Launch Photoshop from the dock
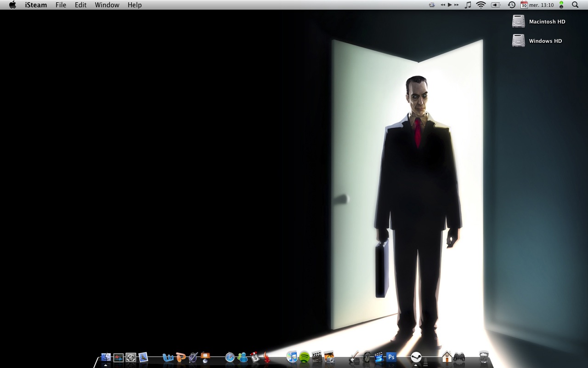Screen dimensions: 588x368 pyautogui.click(x=391, y=357)
